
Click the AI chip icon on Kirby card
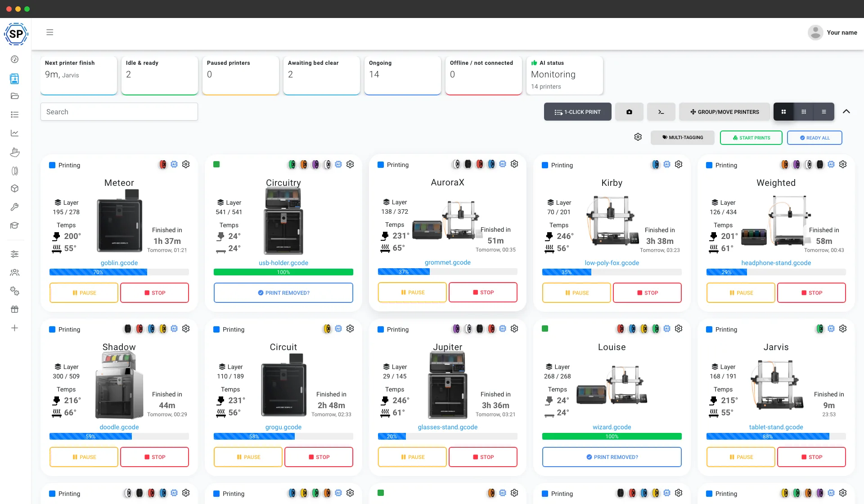point(667,165)
